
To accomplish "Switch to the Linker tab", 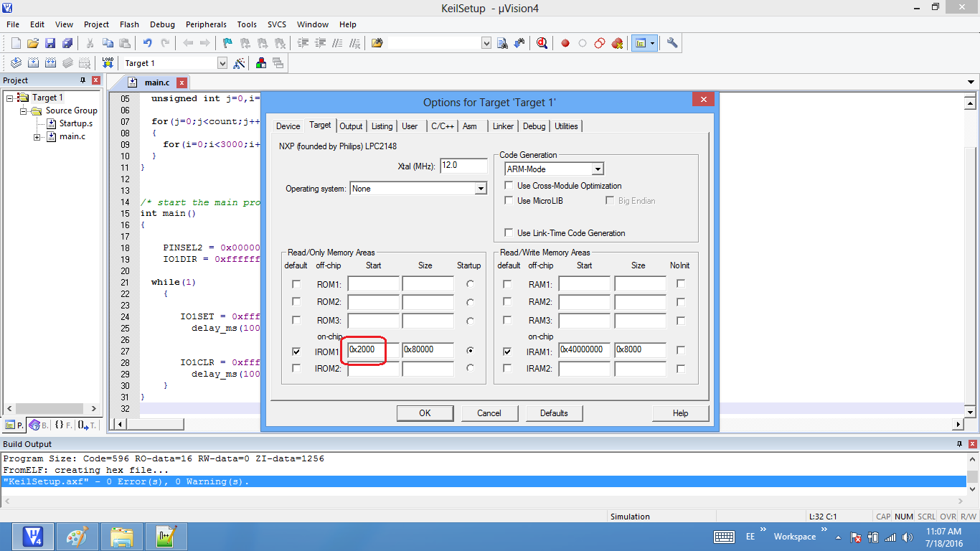I will click(503, 126).
